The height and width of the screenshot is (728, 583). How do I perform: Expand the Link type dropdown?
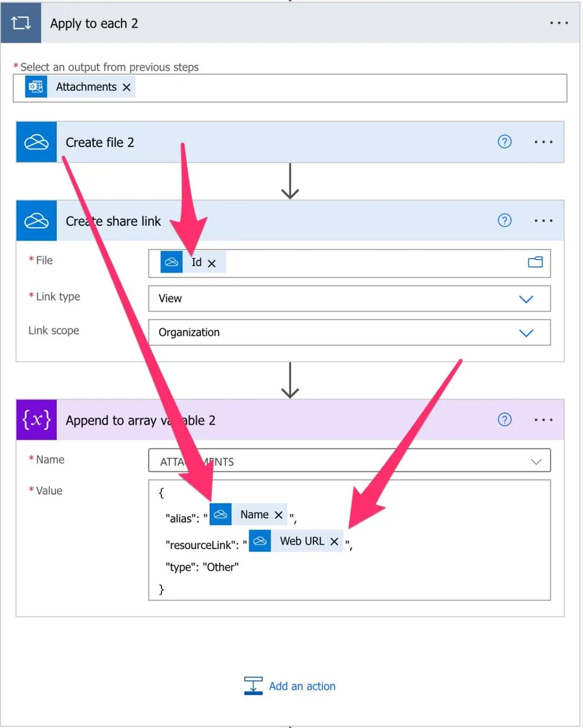coord(526,299)
